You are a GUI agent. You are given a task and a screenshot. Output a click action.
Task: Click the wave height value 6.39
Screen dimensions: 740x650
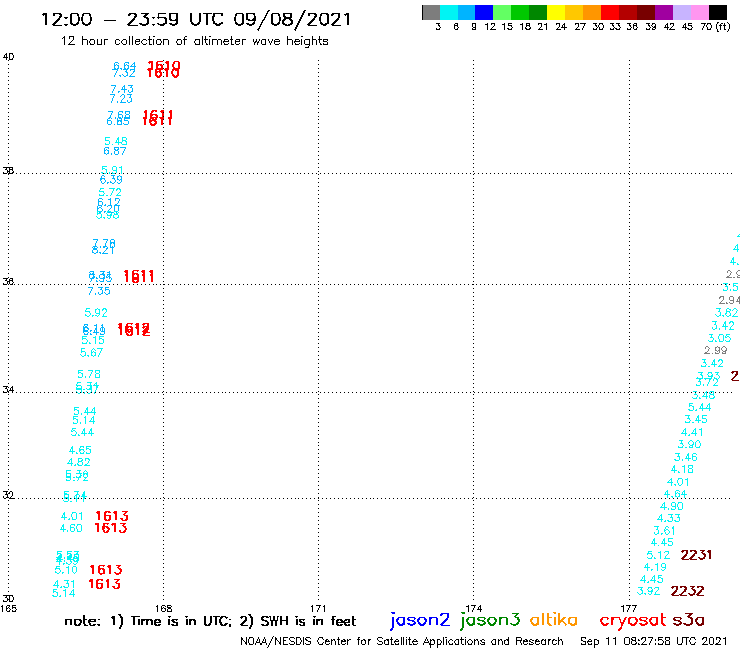click(x=111, y=180)
